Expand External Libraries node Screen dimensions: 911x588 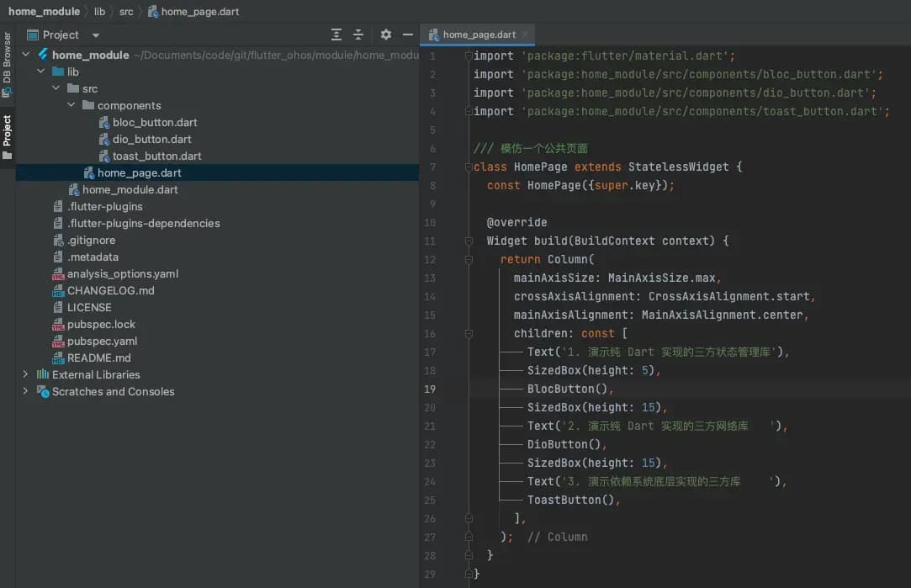pyautogui.click(x=25, y=374)
